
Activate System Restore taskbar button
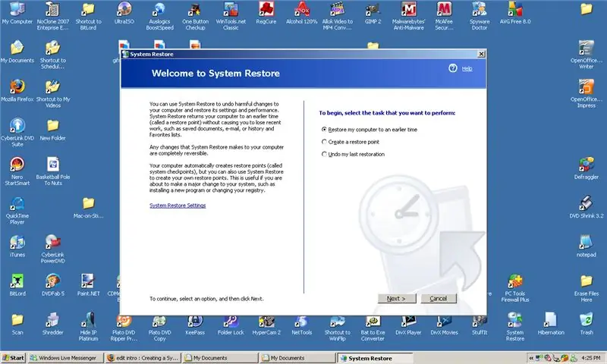[374, 358]
